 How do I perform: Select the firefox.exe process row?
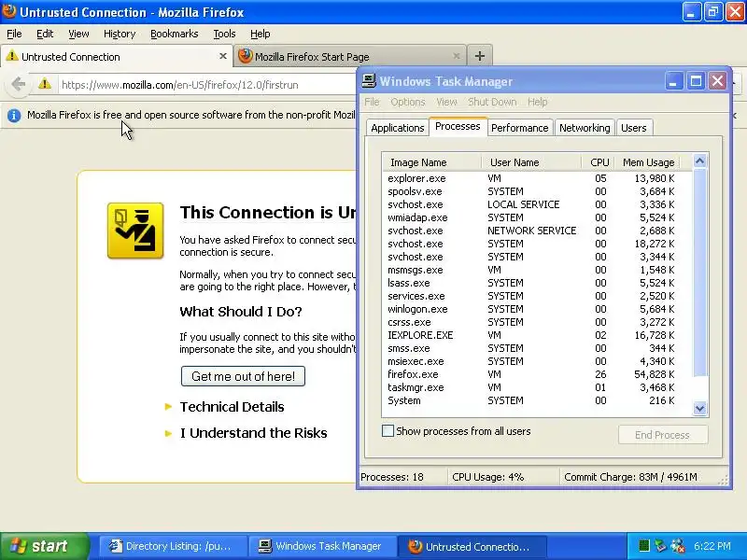538,374
